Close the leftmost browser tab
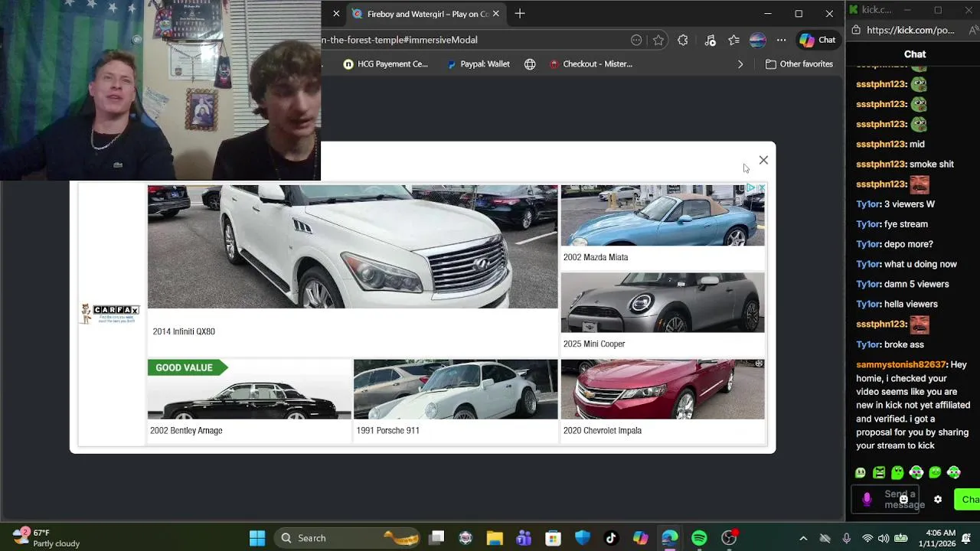The image size is (980, 551). tap(336, 14)
